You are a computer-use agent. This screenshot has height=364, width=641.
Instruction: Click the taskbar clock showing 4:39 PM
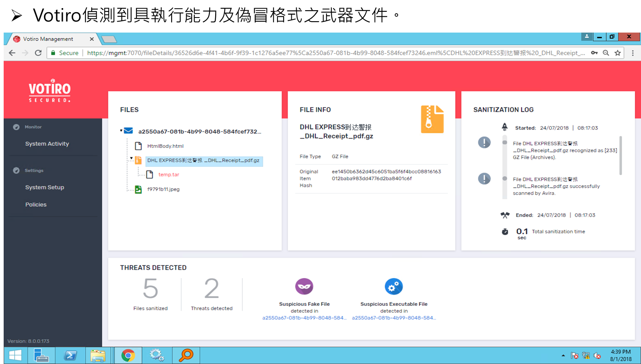click(x=621, y=355)
